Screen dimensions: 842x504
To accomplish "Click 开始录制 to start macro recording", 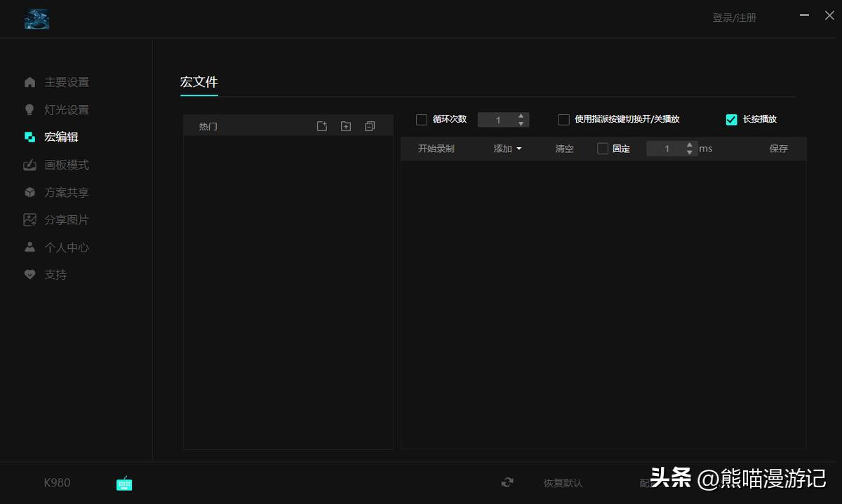I will pyautogui.click(x=436, y=148).
